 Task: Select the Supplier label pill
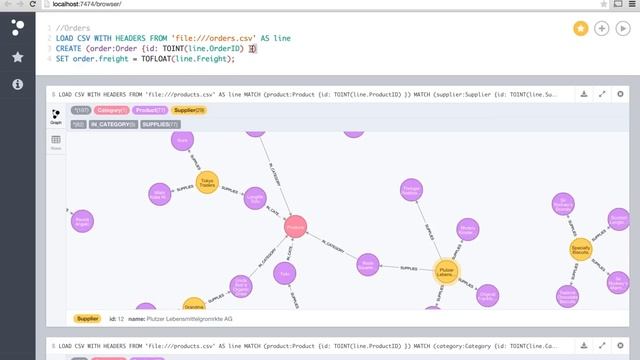click(189, 110)
